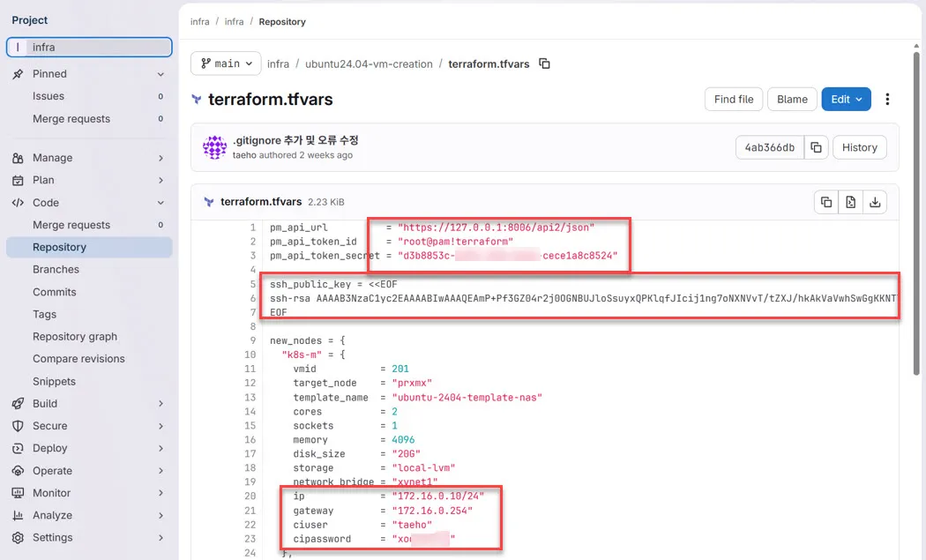Click the Operate icon
Image resolution: width=926 pixels, height=560 pixels.
point(18,471)
